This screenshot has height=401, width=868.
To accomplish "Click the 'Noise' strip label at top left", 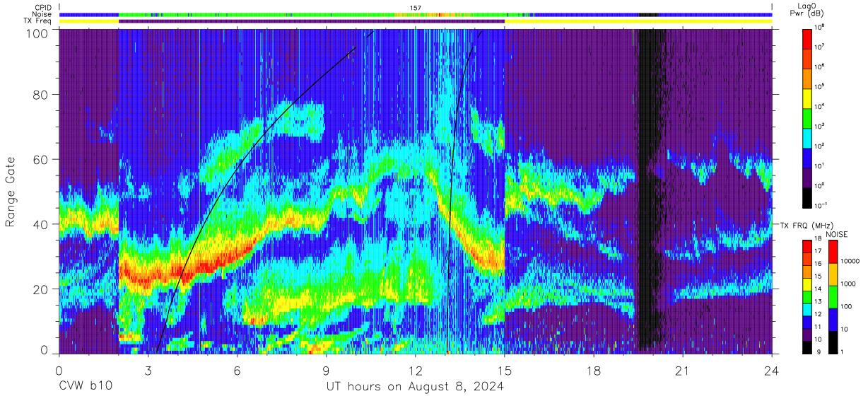I will 42,14.
